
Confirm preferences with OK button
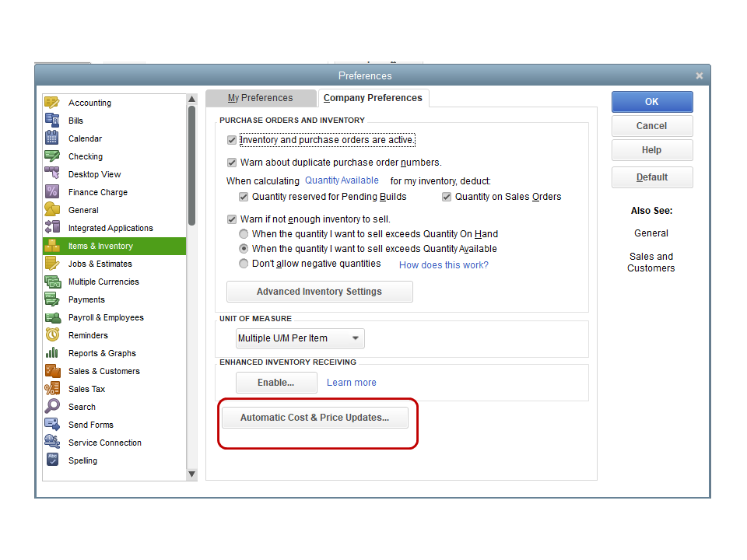(x=652, y=101)
